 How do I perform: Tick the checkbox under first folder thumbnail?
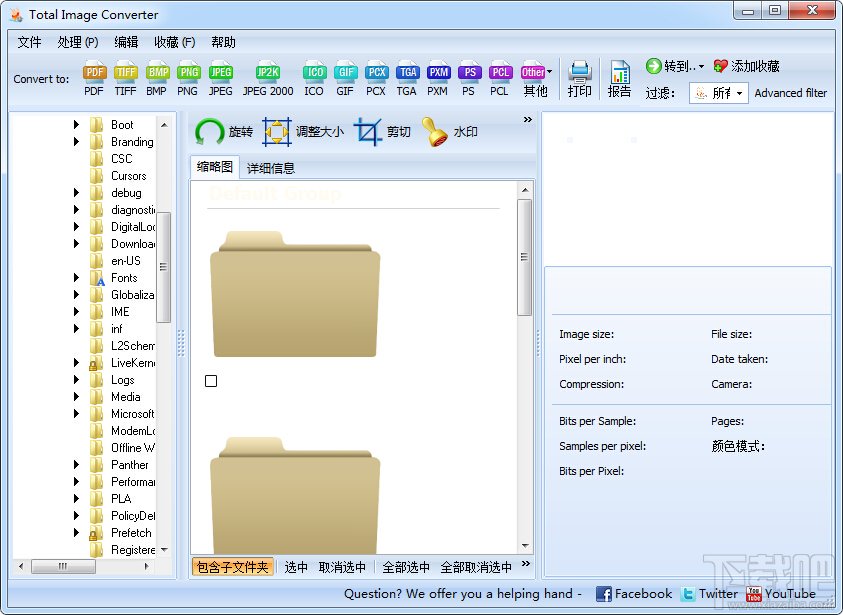tap(211, 381)
